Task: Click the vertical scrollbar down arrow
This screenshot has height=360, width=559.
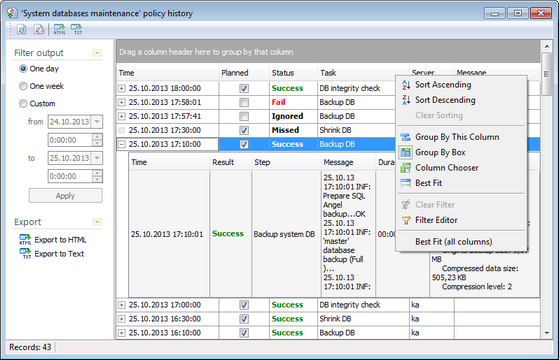Action: pyautogui.click(x=547, y=333)
